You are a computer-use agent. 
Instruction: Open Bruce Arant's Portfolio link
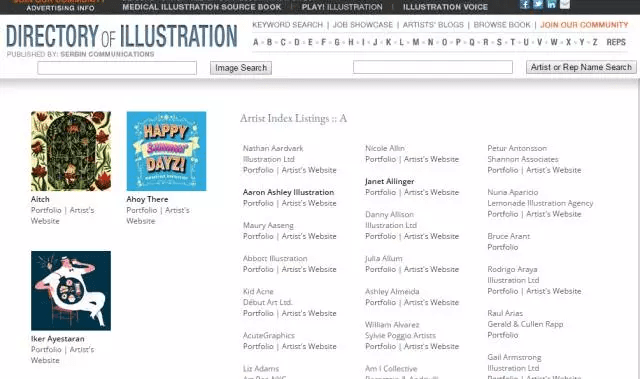(502, 247)
